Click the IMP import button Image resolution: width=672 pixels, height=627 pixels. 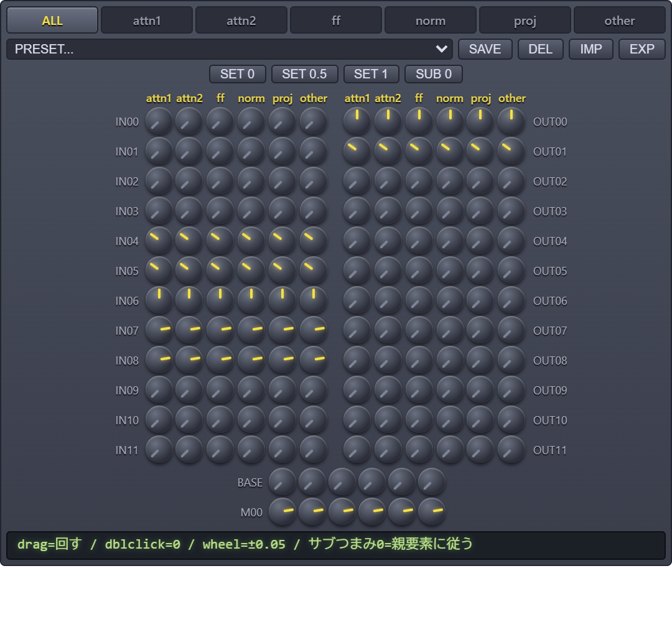point(591,49)
